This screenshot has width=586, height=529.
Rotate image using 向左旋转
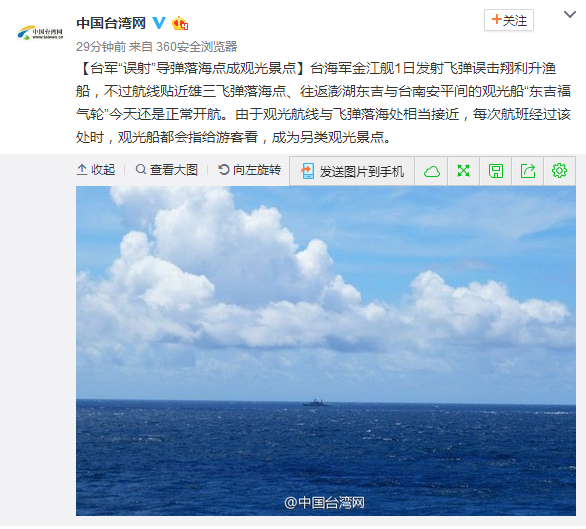249,170
